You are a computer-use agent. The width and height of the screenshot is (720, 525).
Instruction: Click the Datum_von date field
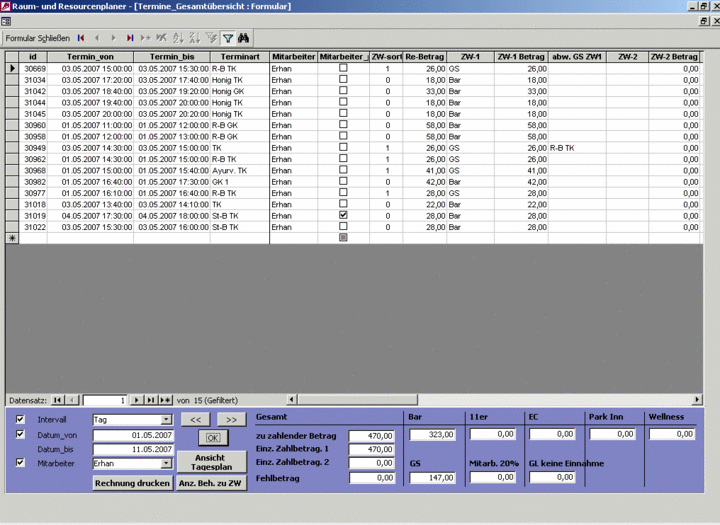tap(133, 435)
